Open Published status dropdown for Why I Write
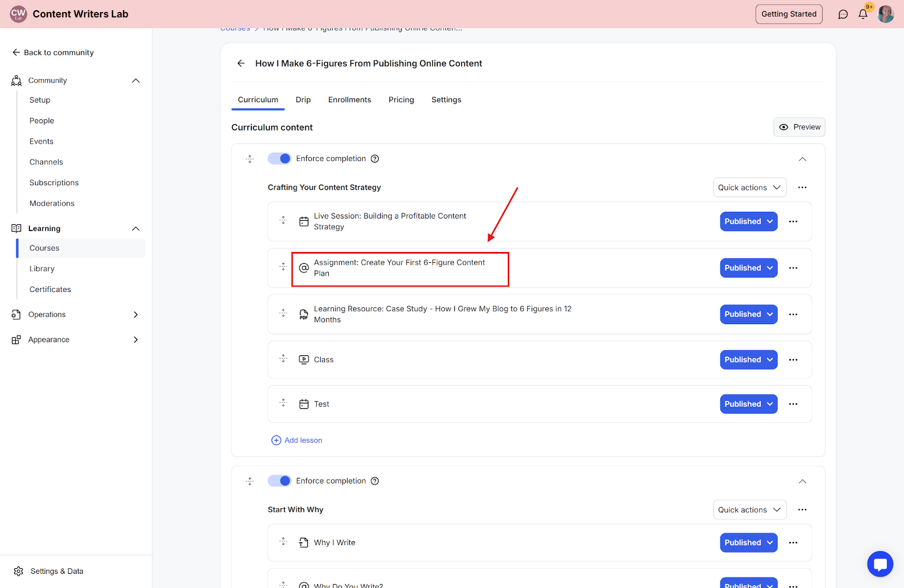The height and width of the screenshot is (588, 904). pyautogui.click(x=749, y=542)
